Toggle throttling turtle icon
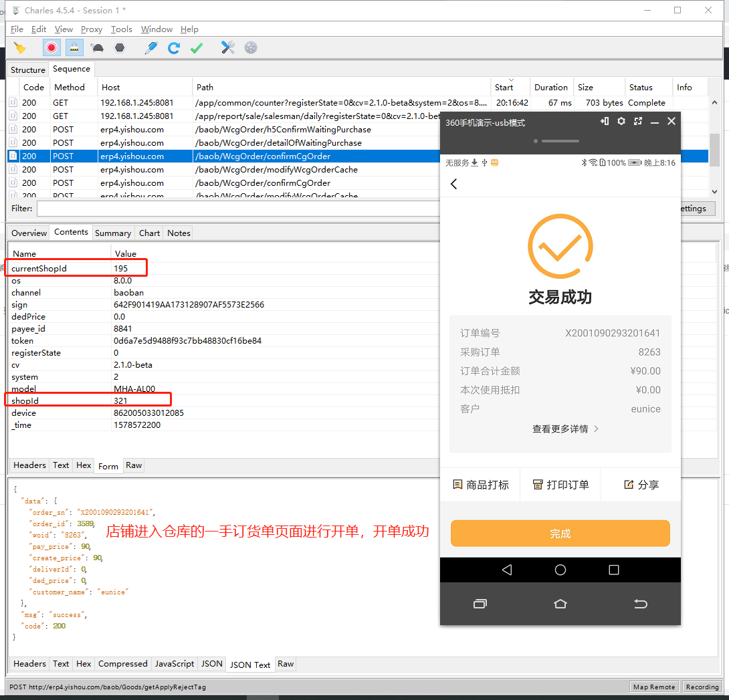 [97, 48]
